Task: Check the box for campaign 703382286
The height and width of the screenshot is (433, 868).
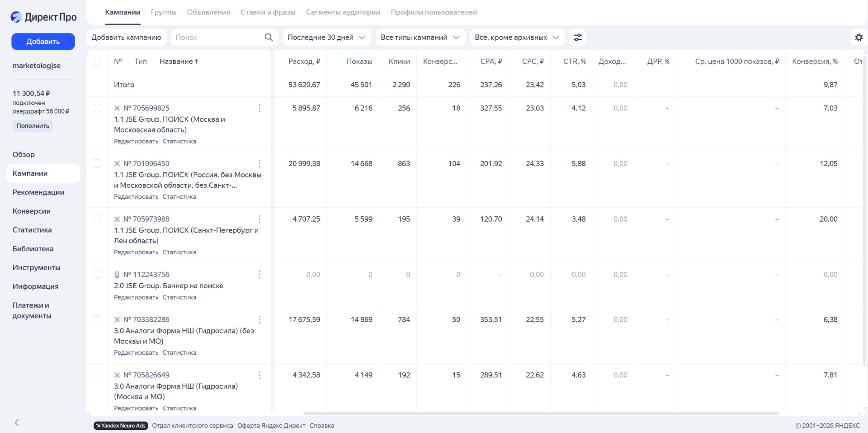Action: (97, 320)
